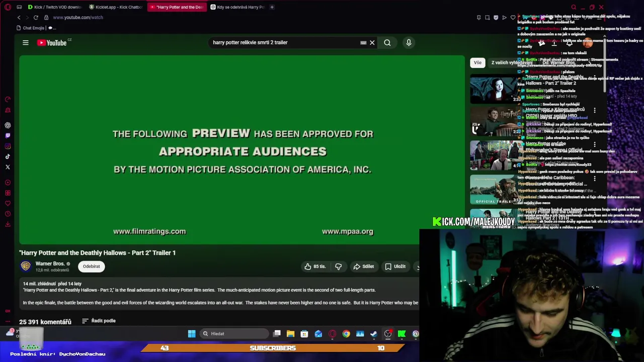644x362 pixels.
Task: Click the YouTube search text field
Action: tap(284, 43)
